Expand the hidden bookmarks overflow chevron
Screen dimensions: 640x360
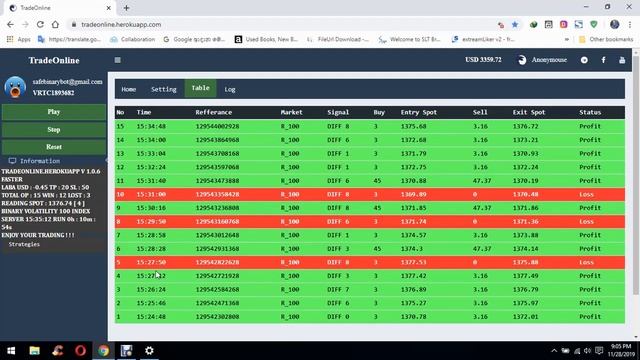coord(567,39)
